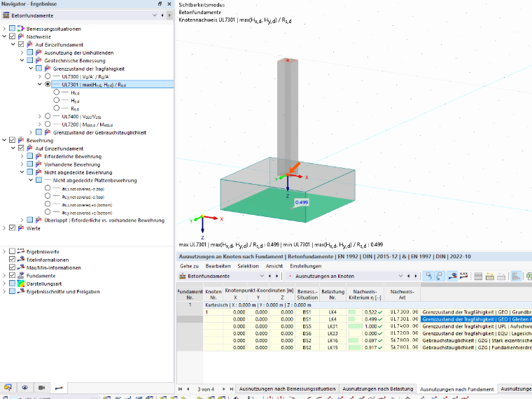Go to next add-on in Navigator
Viewport: 532px width, 399px height.
click(x=169, y=15)
